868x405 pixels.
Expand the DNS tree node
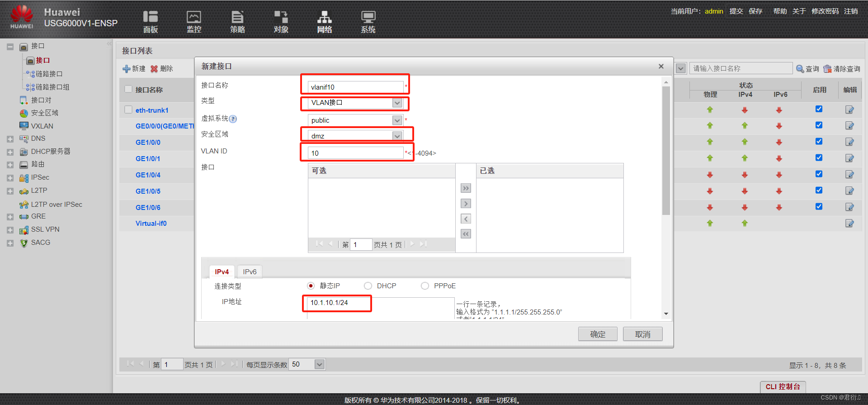[10, 139]
